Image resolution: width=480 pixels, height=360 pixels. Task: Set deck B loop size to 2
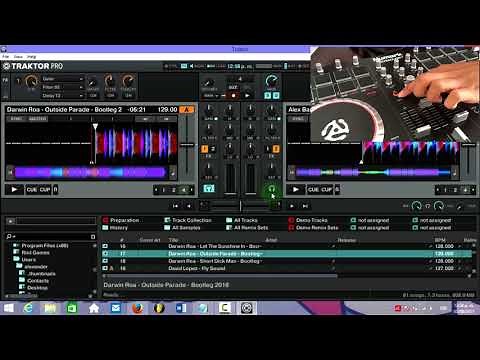coord(455,190)
